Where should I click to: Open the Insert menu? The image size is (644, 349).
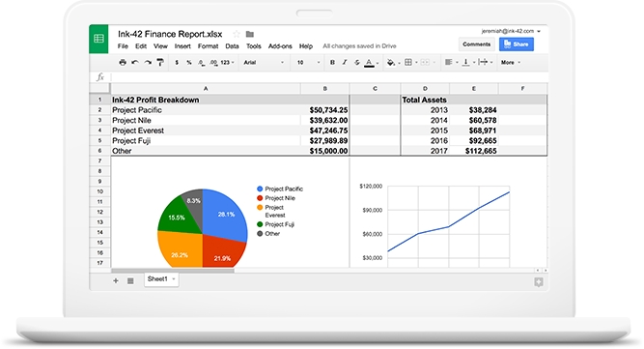click(182, 46)
